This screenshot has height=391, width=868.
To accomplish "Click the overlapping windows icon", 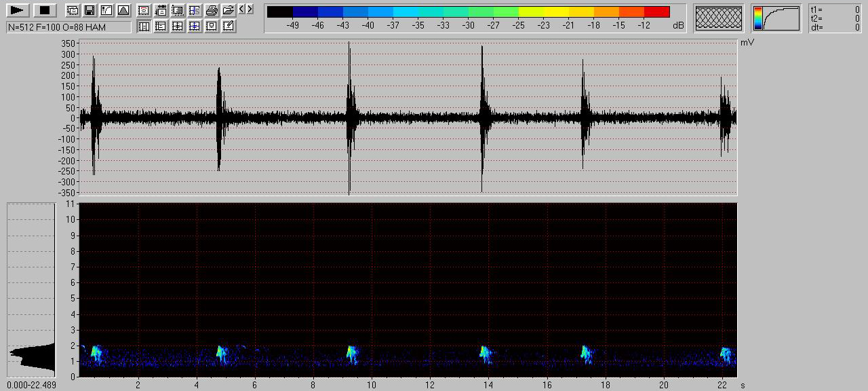I will click(73, 10).
